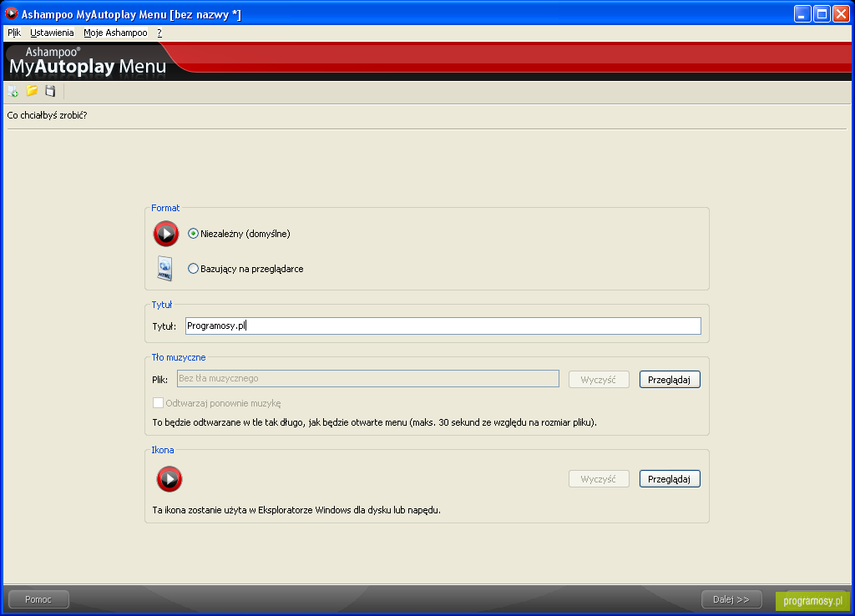The image size is (855, 616).
Task: Minimize the Ashampoo MyAutoplay Menu window
Action: pyautogui.click(x=802, y=13)
